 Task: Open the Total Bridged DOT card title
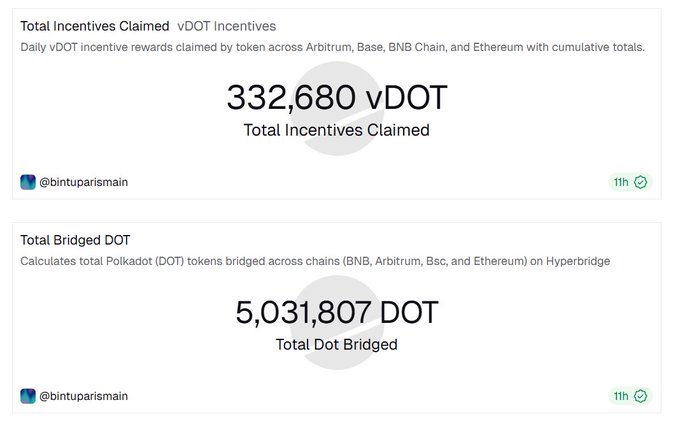click(76, 240)
